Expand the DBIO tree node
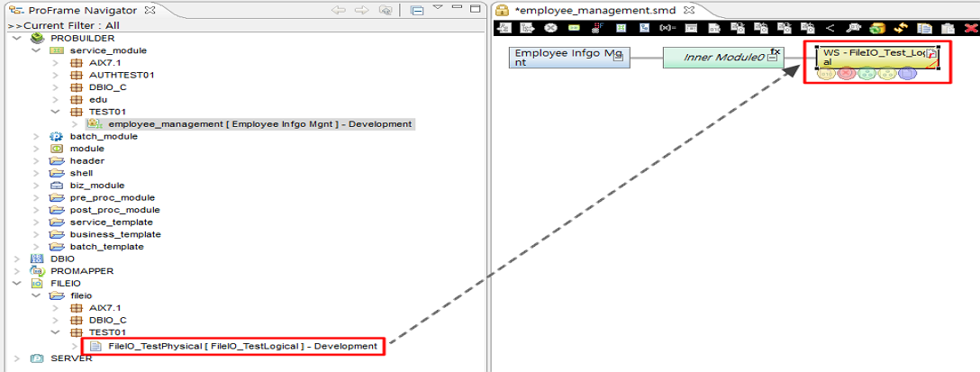 coord(16,259)
